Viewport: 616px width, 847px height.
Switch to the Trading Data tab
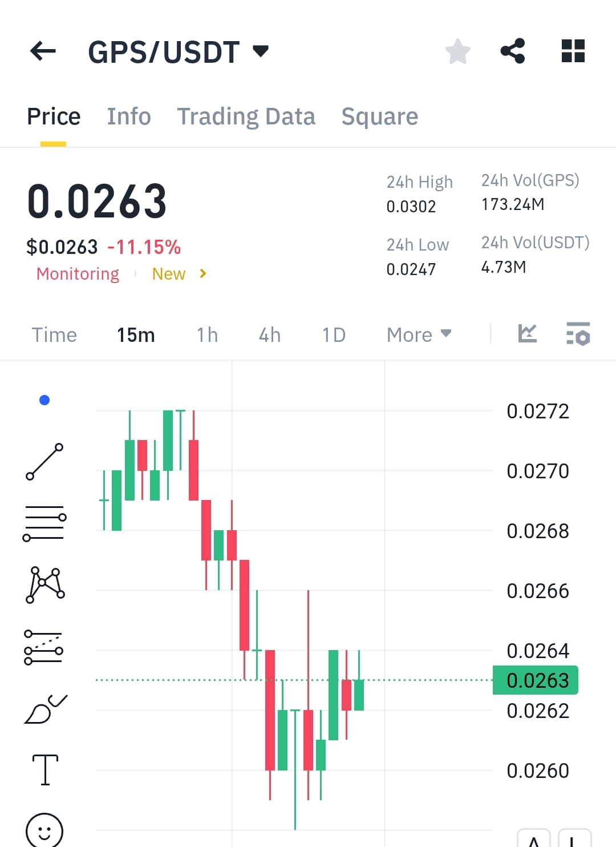point(246,116)
